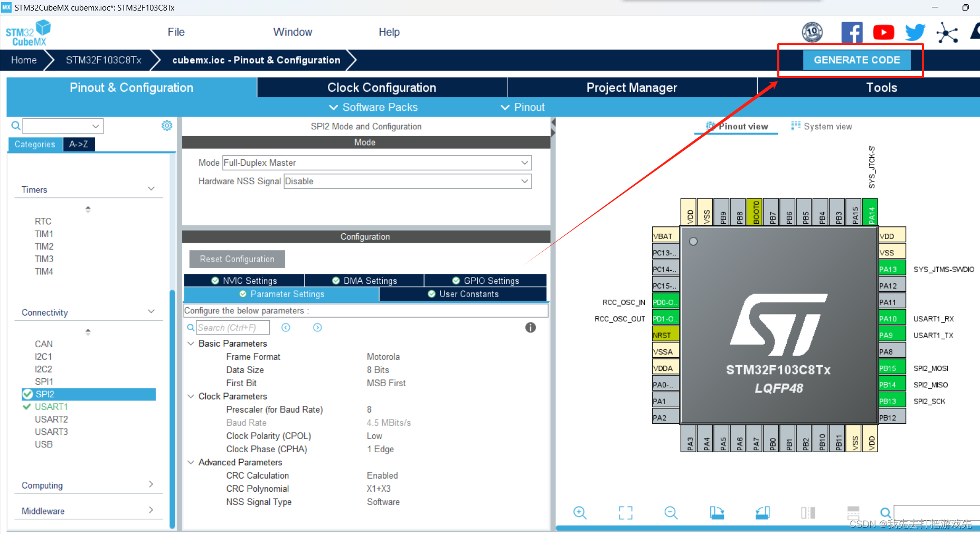
Task: Switch to Project Manager tab
Action: (x=632, y=88)
